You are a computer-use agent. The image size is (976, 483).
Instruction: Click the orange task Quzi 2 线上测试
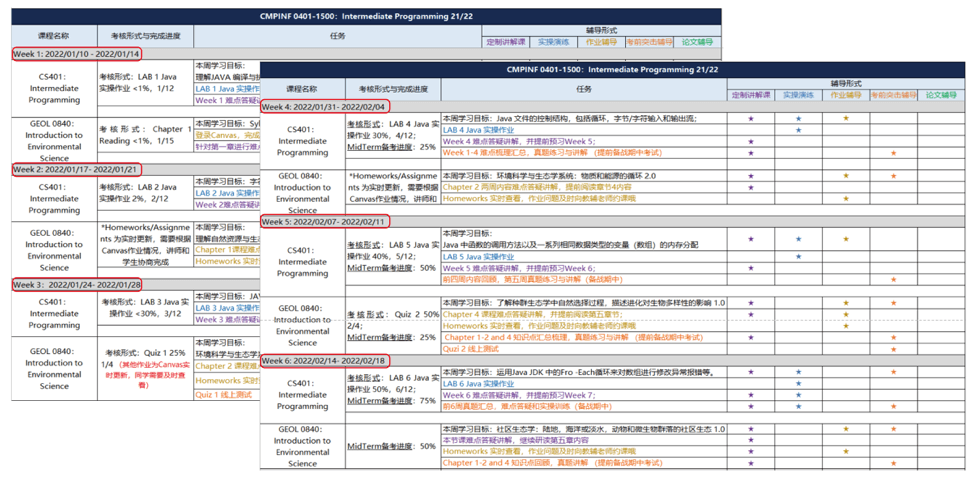(471, 349)
